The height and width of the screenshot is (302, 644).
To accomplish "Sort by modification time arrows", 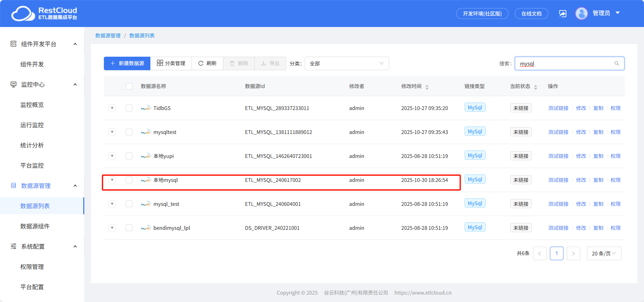I will click(427, 87).
